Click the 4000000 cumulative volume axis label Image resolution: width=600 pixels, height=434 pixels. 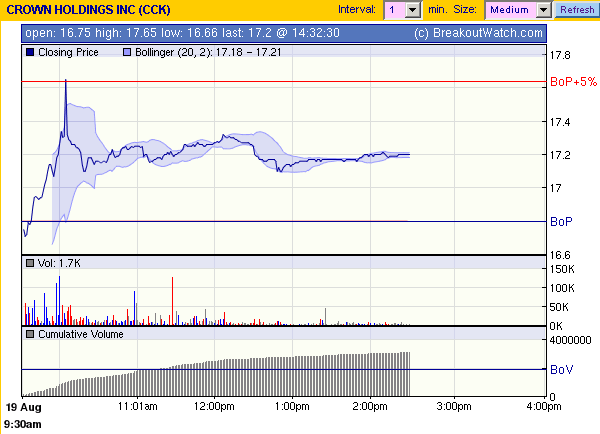[571, 340]
